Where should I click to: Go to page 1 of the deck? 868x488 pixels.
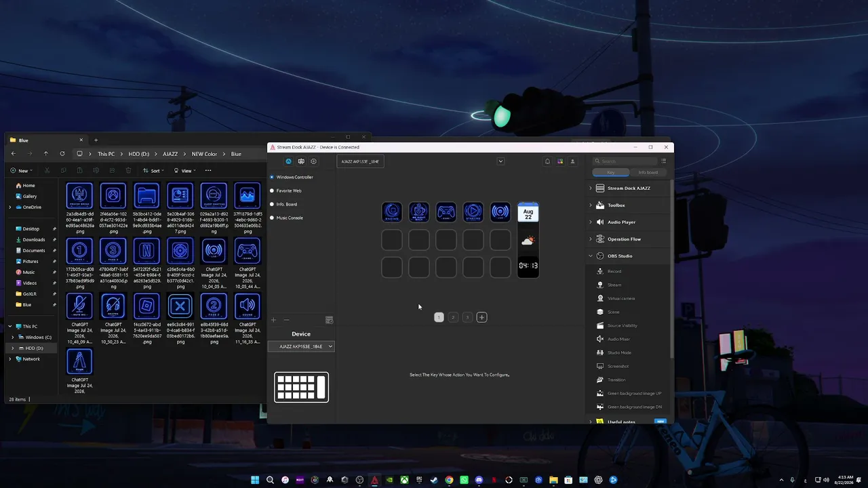[439, 317]
